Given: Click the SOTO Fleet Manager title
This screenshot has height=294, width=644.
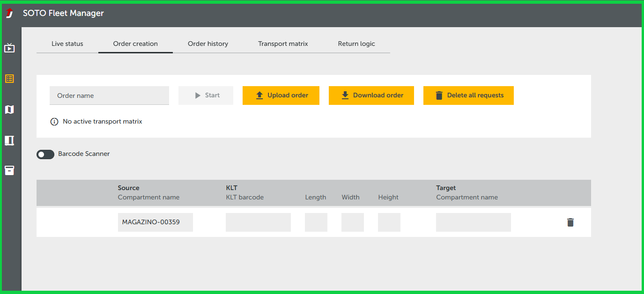Looking at the screenshot, I should [x=63, y=14].
